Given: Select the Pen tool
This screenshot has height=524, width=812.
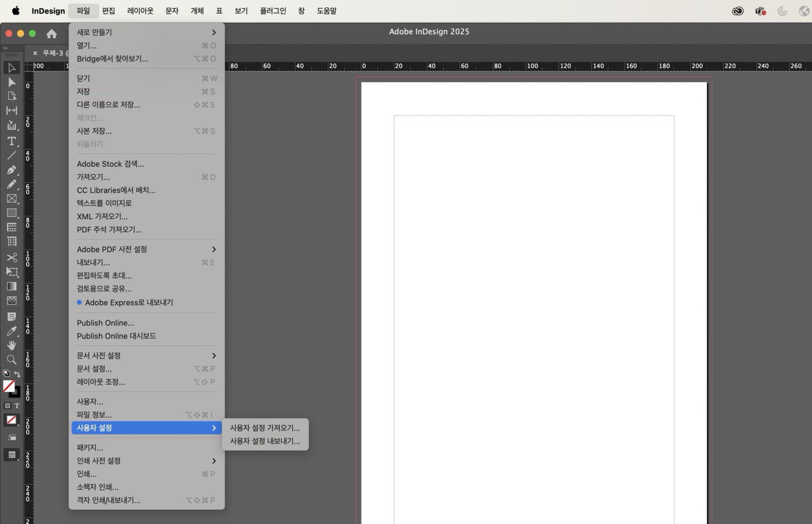Looking at the screenshot, I should pyautogui.click(x=11, y=170).
